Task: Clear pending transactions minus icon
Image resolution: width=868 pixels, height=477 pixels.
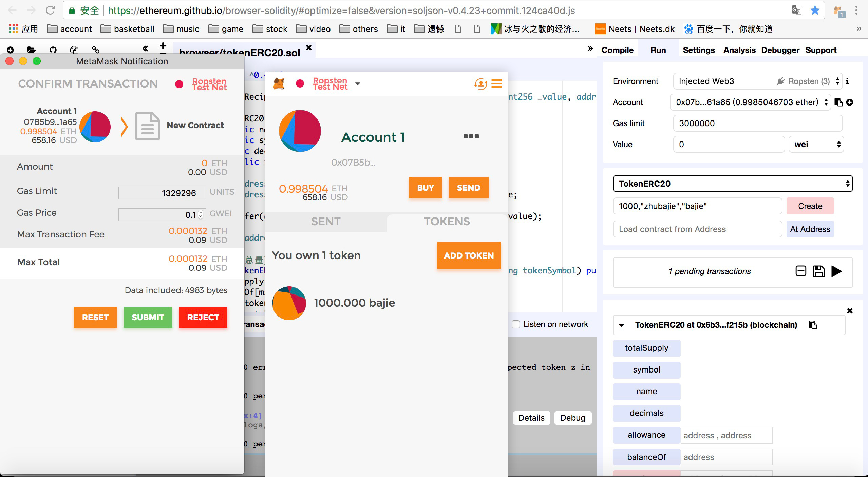Action: (x=801, y=271)
